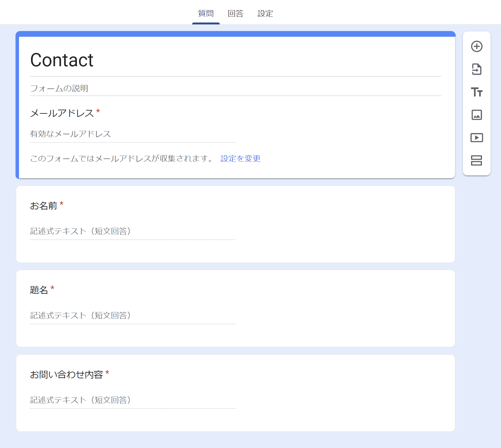
Task: Click the import questions icon
Action: 477,69
